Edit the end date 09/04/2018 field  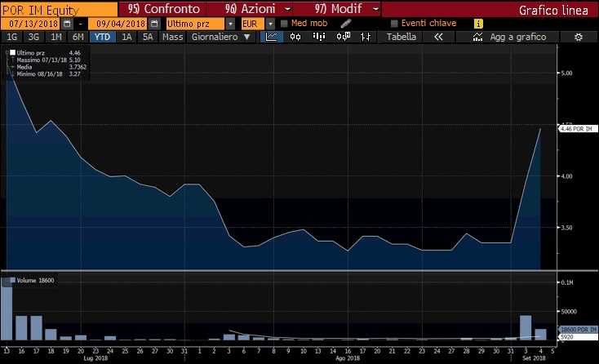(x=118, y=24)
